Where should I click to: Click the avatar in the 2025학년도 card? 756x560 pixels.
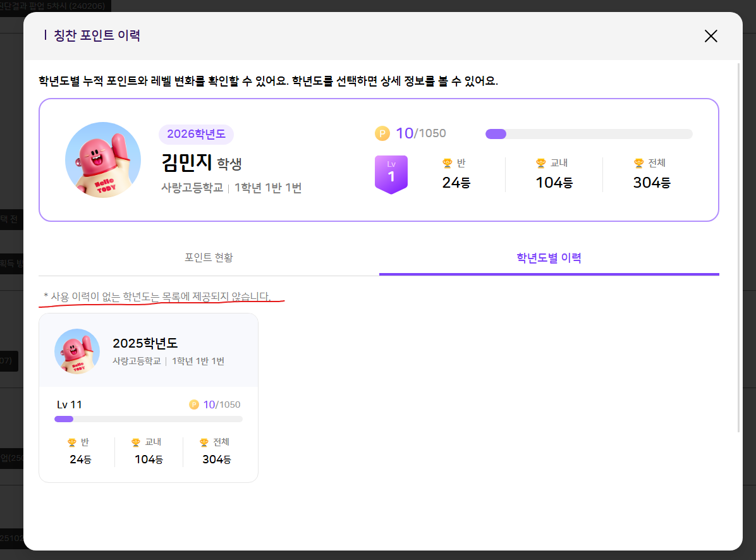(77, 351)
